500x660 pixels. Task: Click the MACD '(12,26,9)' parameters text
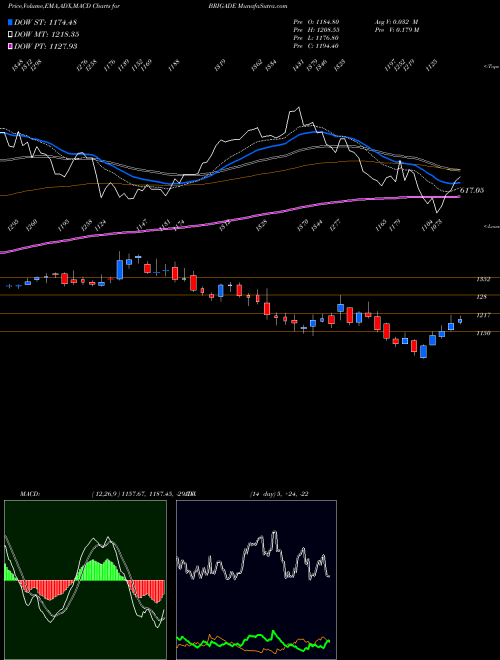coord(104,494)
